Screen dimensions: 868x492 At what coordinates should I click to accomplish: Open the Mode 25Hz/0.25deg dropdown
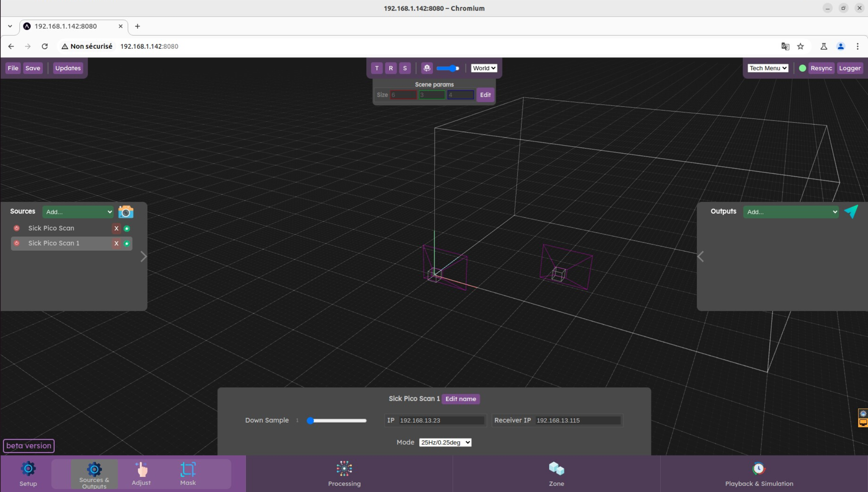[x=445, y=442]
